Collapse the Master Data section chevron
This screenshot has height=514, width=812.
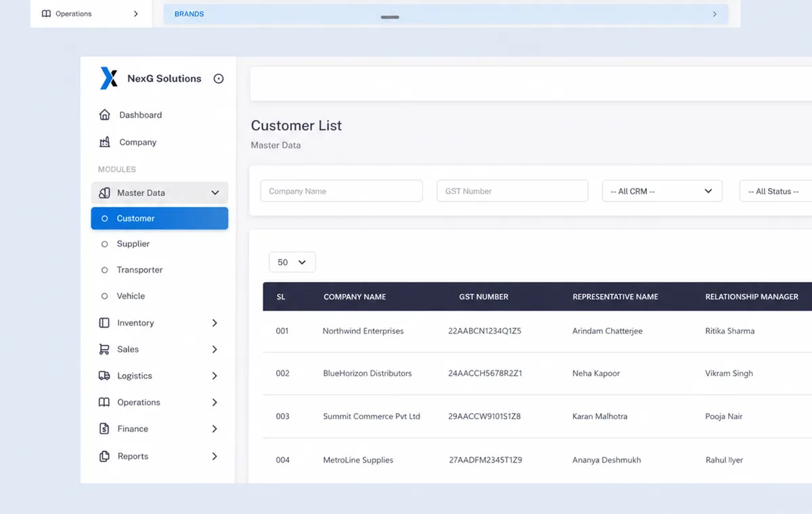click(x=215, y=193)
